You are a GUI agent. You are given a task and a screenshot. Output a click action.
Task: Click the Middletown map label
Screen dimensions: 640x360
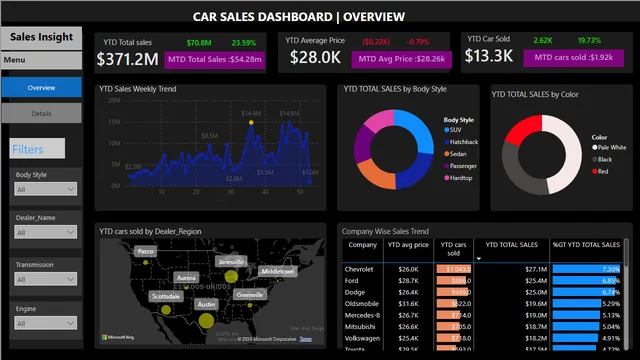point(278,271)
